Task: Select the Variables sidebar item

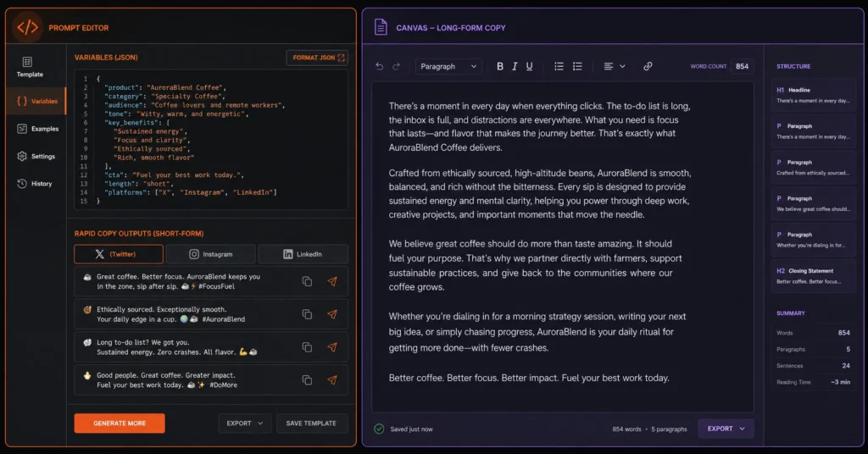Action: tap(36, 101)
